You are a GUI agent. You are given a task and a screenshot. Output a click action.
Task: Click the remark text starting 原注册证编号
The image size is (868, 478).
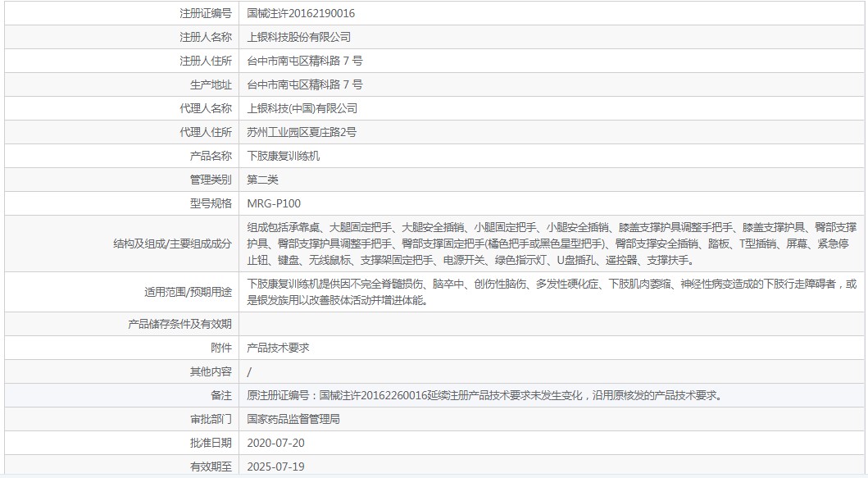[x=484, y=395]
